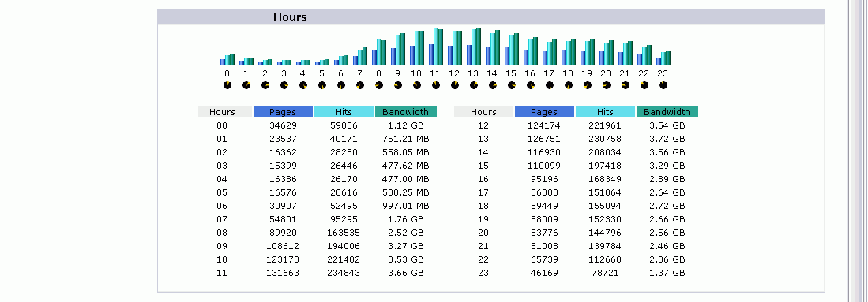Click the clock icon under hour 4
Image resolution: width=868 pixels, height=302 pixels.
pyautogui.click(x=302, y=85)
